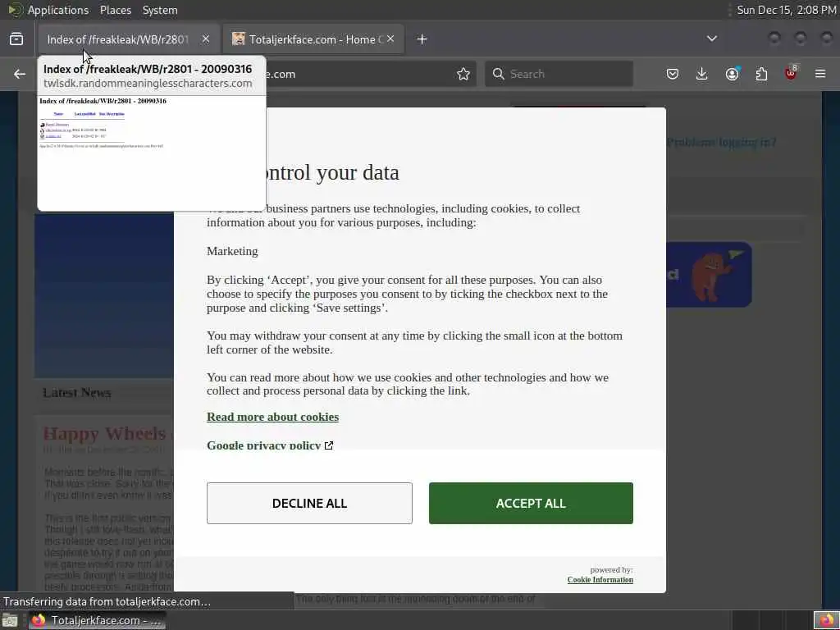The width and height of the screenshot is (840, 630).
Task: Click the Firefox View icon in tab bar
Action: point(16,39)
